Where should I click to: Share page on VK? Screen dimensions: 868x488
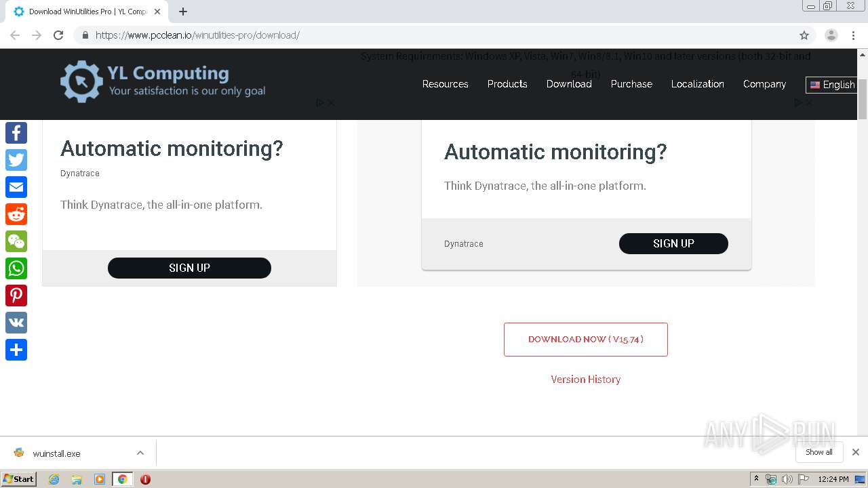coord(16,323)
